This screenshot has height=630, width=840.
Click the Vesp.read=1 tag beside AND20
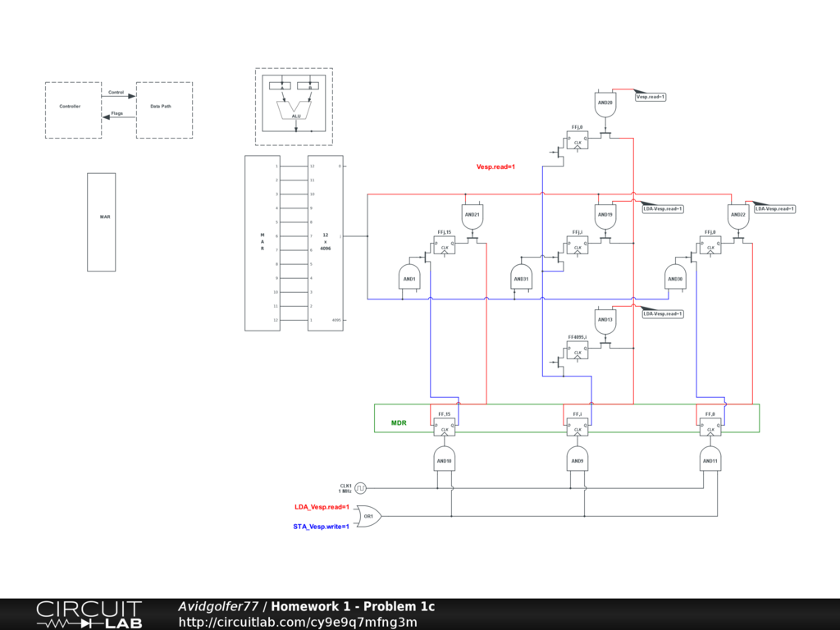651,97
